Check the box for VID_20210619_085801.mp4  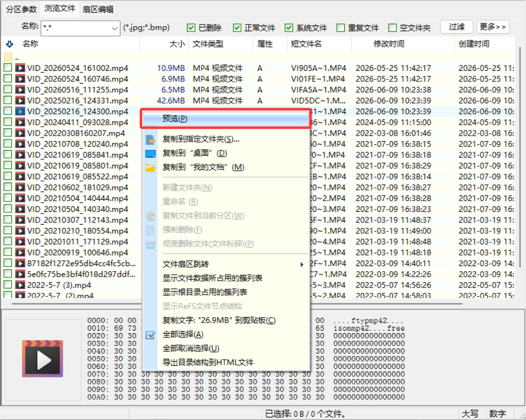pos(7,165)
